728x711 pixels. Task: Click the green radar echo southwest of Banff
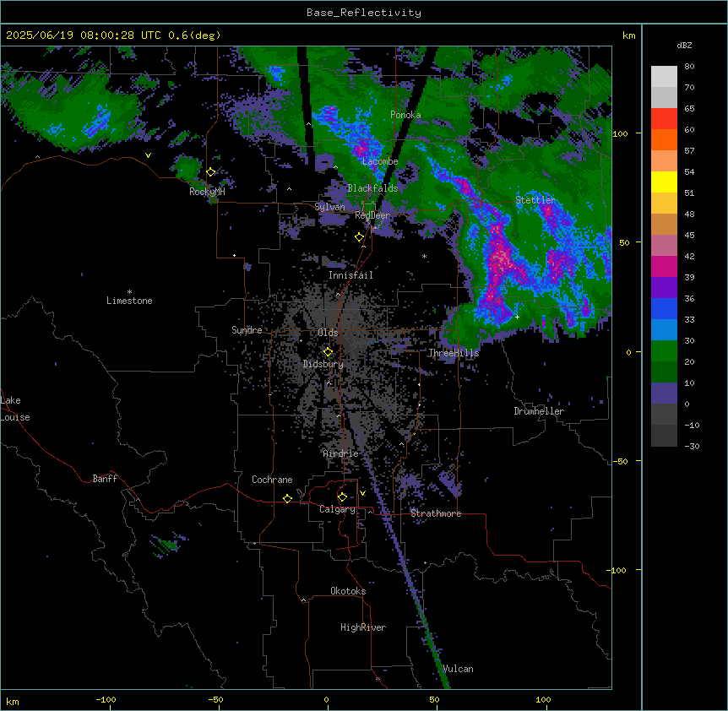[x=166, y=545]
